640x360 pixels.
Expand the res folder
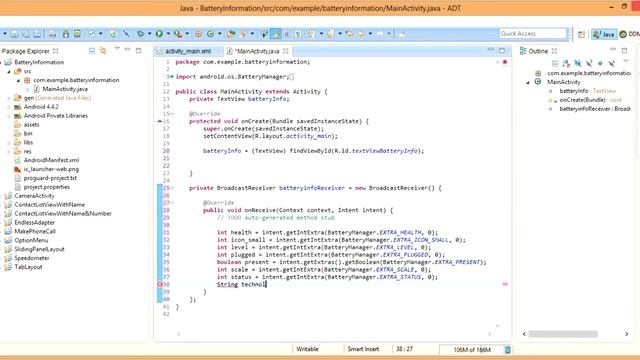9,151
